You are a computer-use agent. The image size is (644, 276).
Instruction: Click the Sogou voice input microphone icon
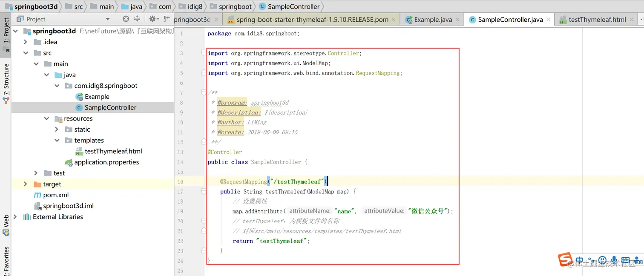coord(614,260)
